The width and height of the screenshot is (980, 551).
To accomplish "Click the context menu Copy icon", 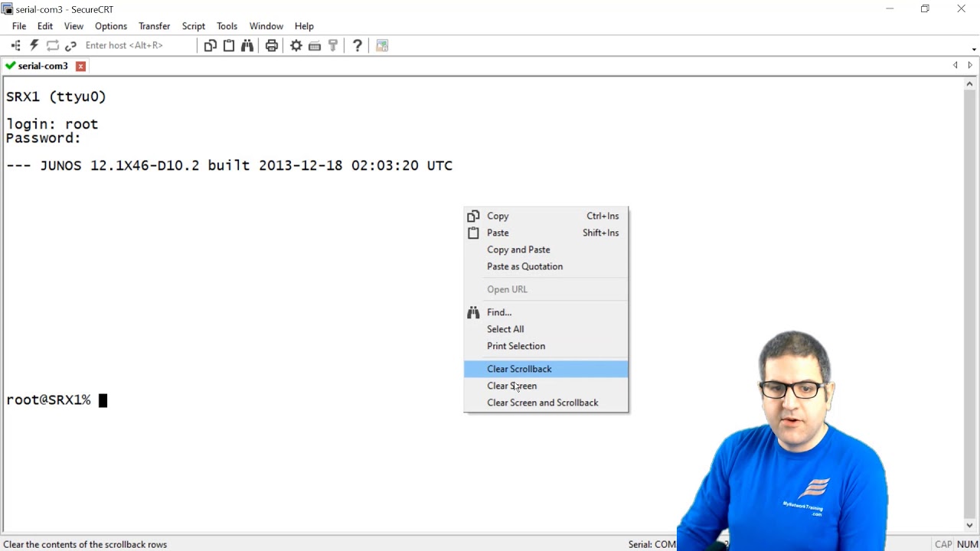I will coord(473,216).
